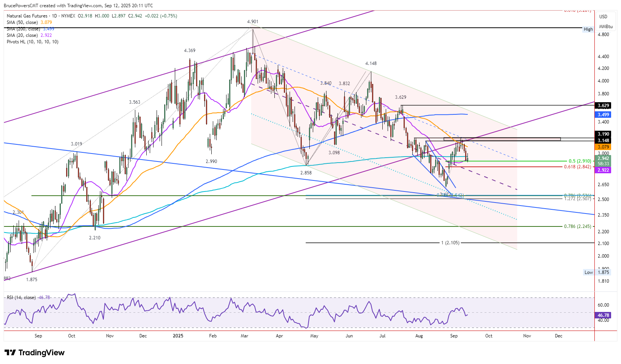This screenshot has width=621, height=364.
Task: Click the 2025 marker on time axis
Action: tap(178, 336)
